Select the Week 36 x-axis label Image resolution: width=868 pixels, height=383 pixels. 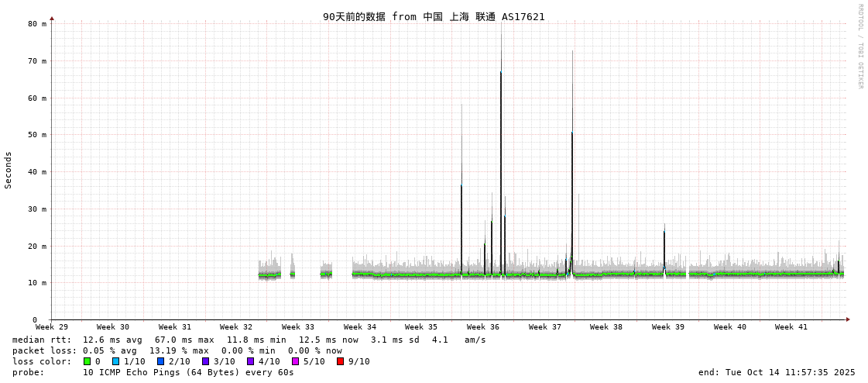[x=483, y=327]
